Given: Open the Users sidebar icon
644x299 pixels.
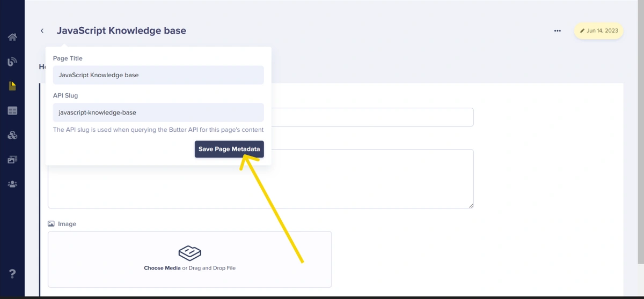Looking at the screenshot, I should pyautogui.click(x=12, y=184).
